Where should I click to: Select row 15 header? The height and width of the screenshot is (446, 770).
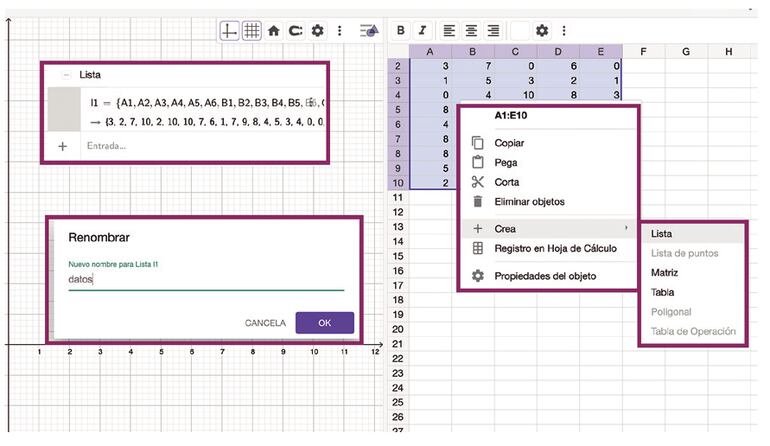coord(398,256)
